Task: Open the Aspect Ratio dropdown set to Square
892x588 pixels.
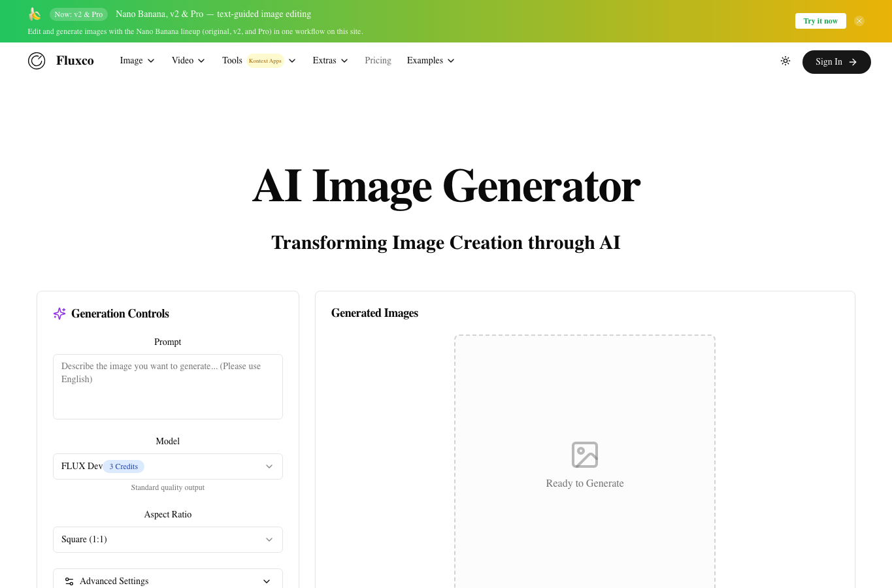Action: 168,540
